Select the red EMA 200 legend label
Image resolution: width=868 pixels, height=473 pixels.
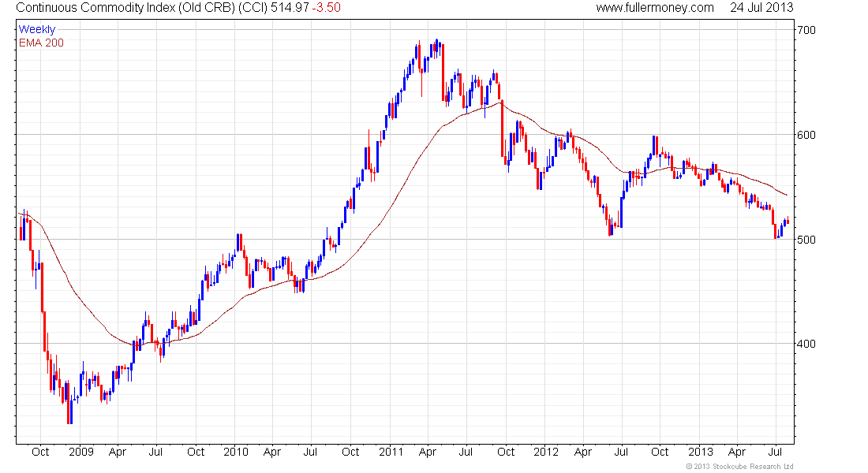pyautogui.click(x=42, y=43)
